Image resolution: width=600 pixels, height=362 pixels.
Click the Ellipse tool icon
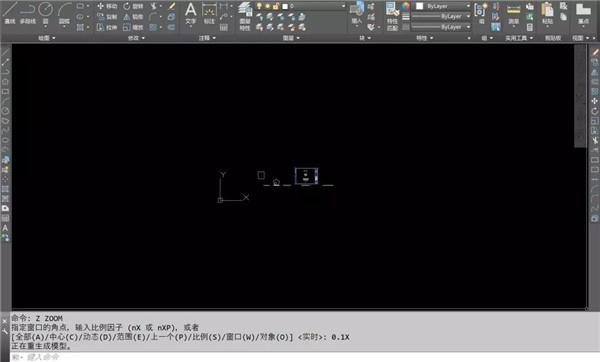coord(80,17)
